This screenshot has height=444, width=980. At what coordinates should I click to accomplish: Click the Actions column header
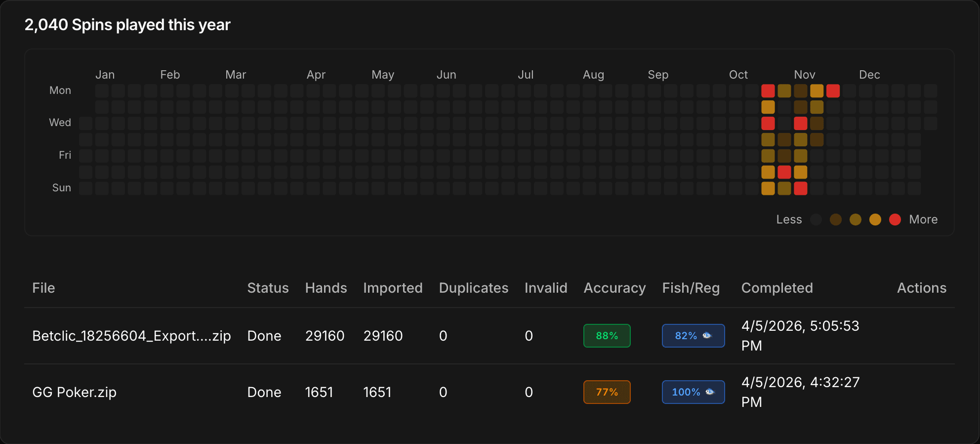[x=922, y=288]
